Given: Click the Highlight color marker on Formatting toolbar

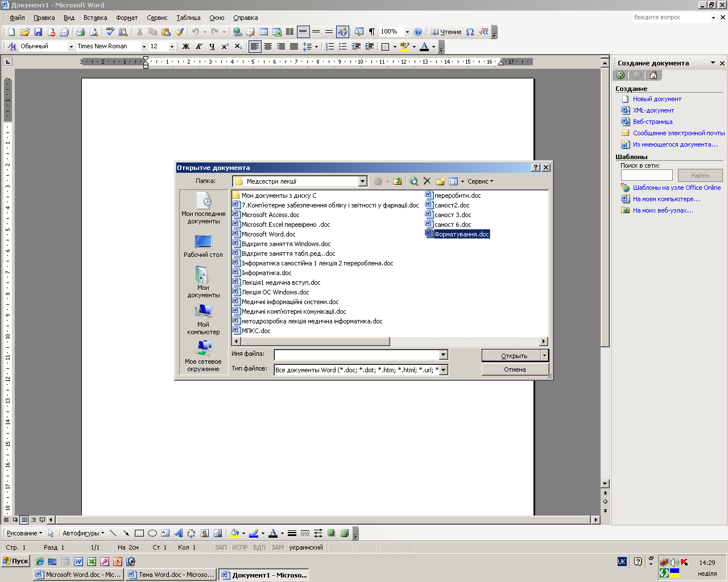Looking at the screenshot, I should [x=404, y=47].
